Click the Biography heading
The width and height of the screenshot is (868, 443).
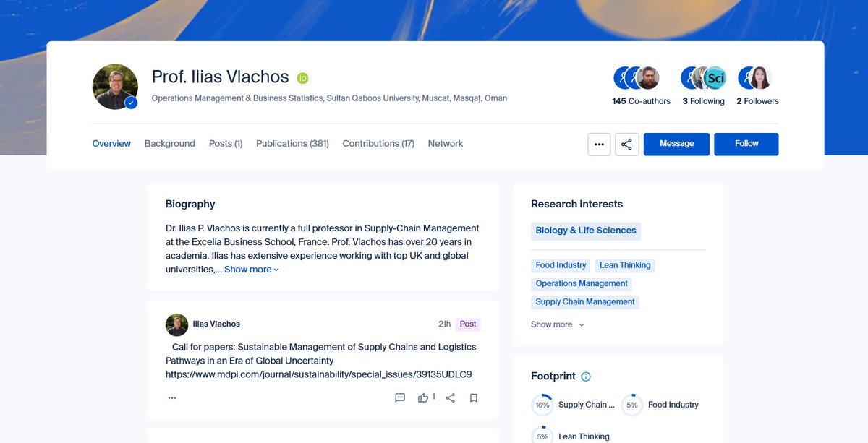(190, 205)
